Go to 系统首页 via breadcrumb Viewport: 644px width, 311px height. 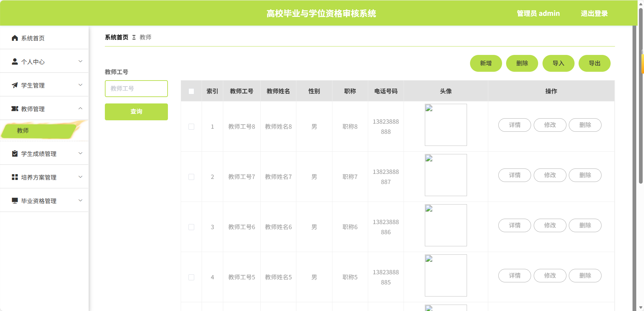coord(116,37)
